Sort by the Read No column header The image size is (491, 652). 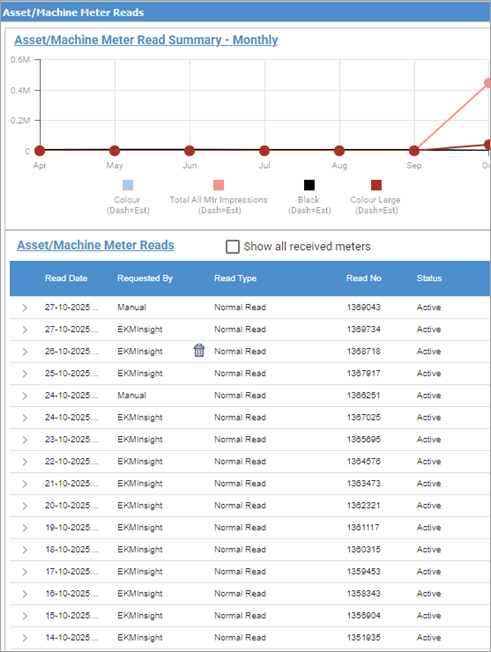tap(364, 278)
